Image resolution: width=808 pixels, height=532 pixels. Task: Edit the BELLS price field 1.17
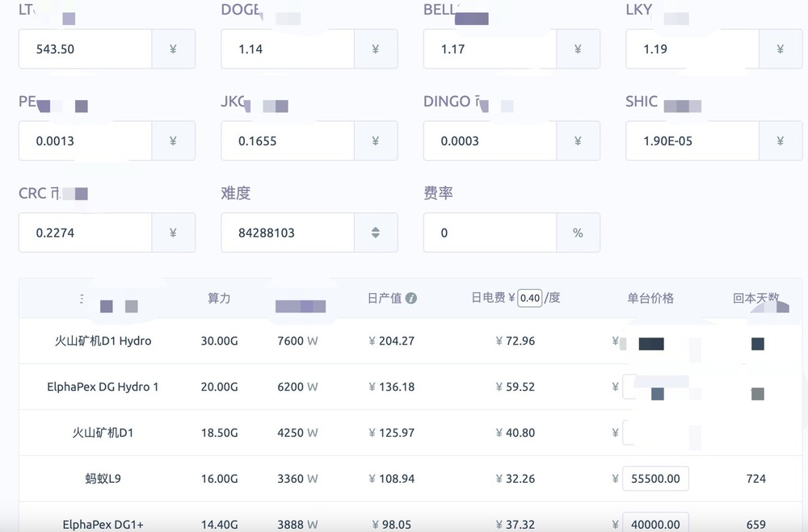tap(490, 49)
